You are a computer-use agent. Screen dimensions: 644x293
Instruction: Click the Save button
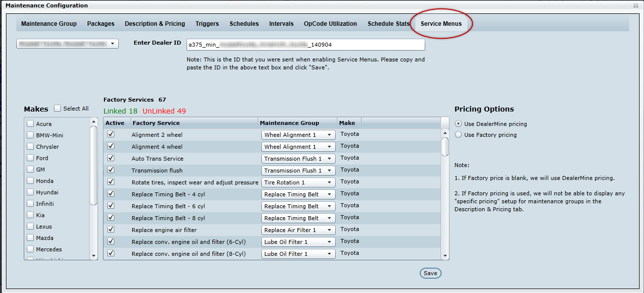click(430, 273)
